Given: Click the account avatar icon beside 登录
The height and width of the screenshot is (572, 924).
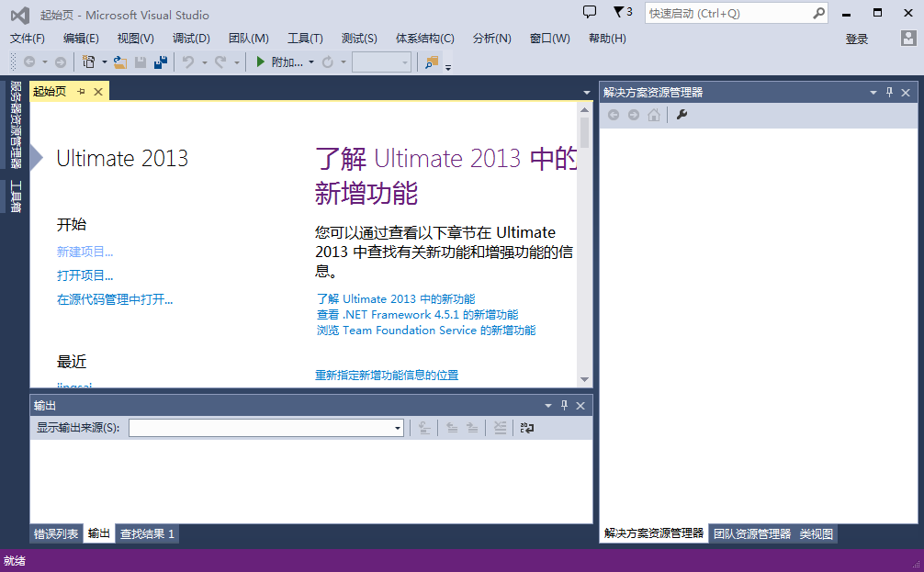Looking at the screenshot, I should tap(908, 39).
